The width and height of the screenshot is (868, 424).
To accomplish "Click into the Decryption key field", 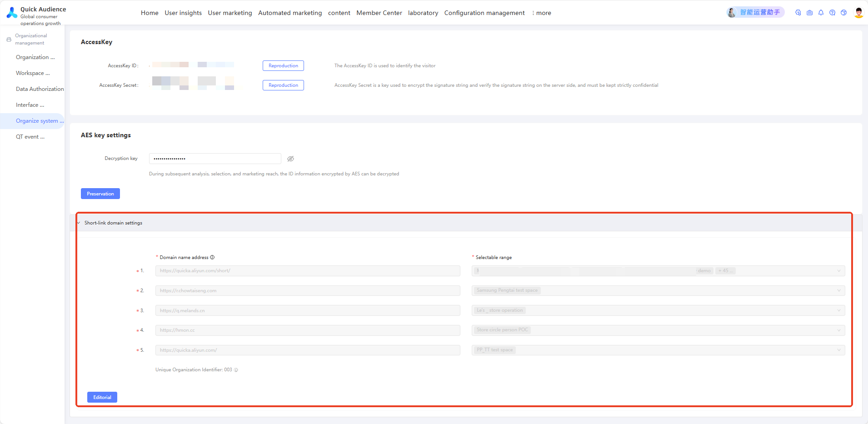I will (x=215, y=159).
